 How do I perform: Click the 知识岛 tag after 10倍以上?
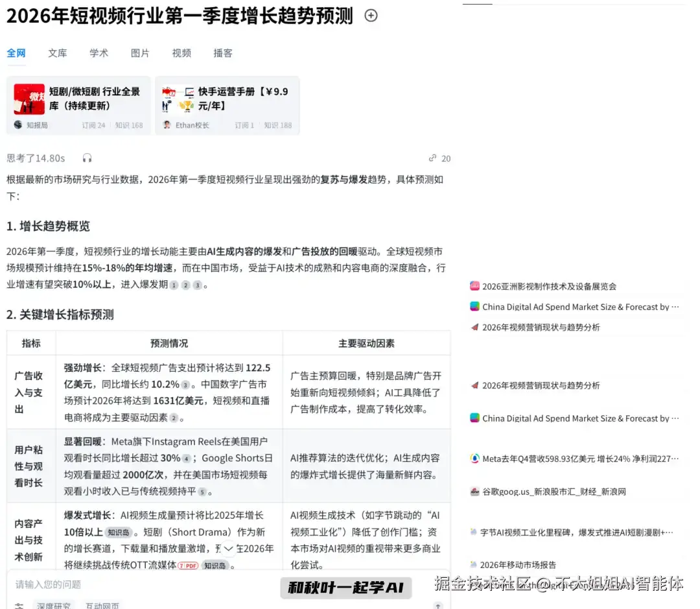[119, 532]
